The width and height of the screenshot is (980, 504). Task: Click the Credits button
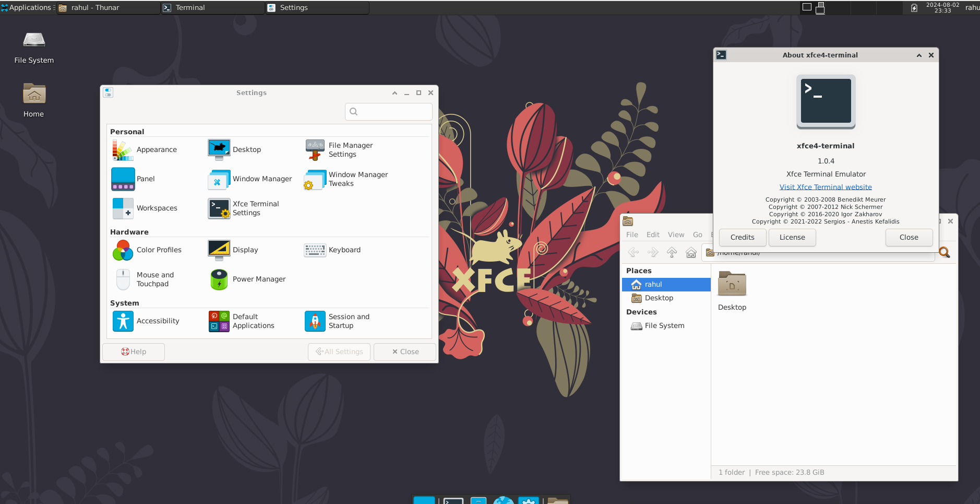[x=742, y=238]
